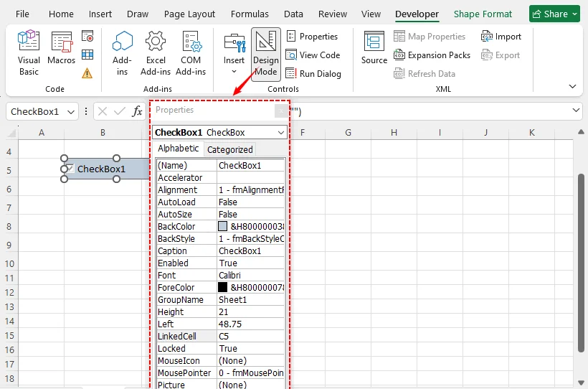Open the Shape Format tab
588x389 pixels.
click(x=483, y=14)
